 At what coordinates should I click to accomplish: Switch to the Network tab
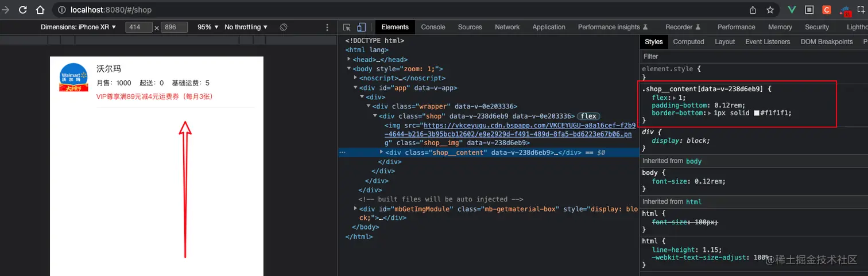(507, 27)
